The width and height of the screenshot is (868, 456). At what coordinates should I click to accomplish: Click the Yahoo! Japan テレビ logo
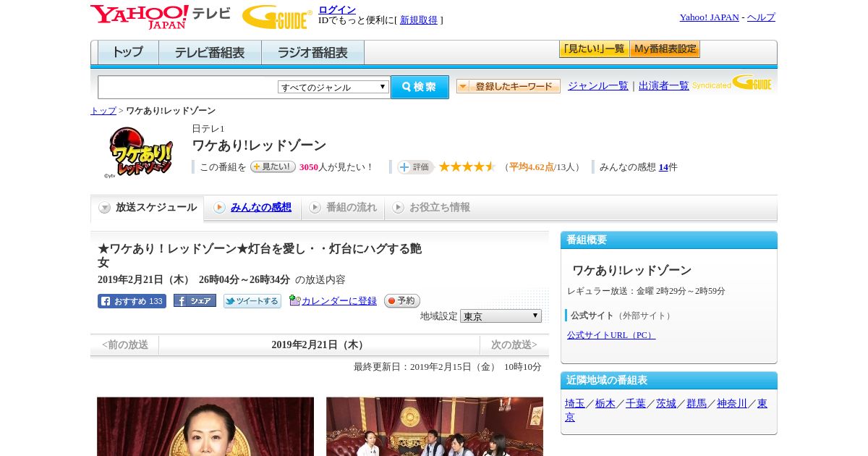click(x=161, y=17)
